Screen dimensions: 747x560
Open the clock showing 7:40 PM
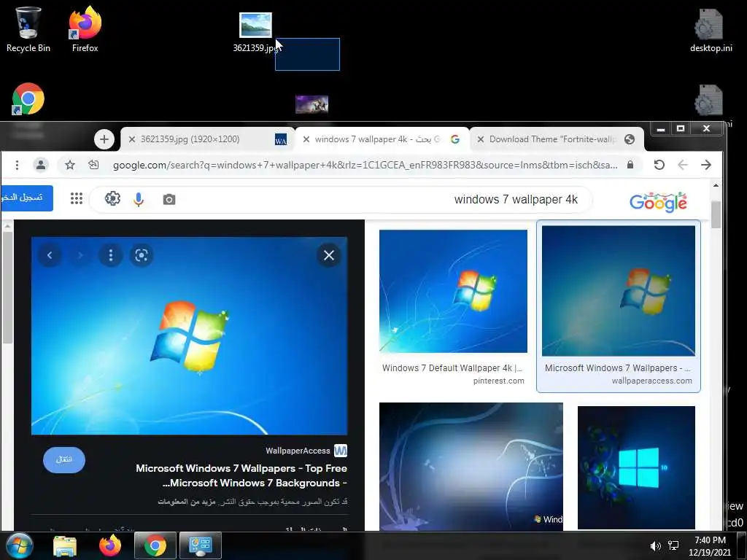point(710,546)
